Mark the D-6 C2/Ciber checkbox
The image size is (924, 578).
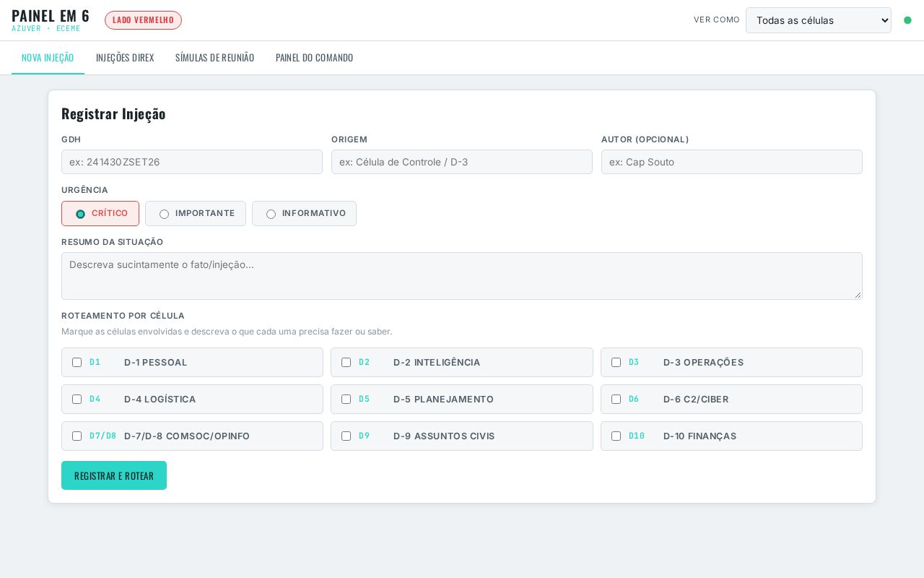click(616, 400)
